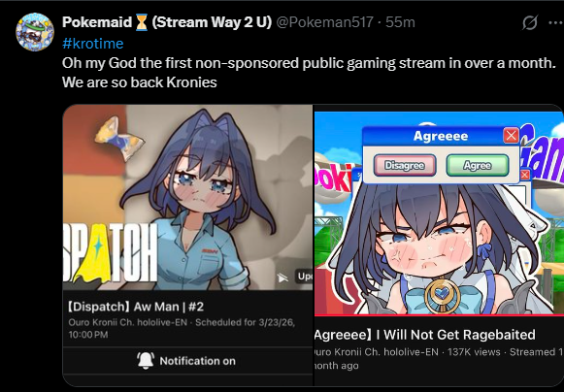Click the green Agree button
The image size is (564, 392).
478,165
